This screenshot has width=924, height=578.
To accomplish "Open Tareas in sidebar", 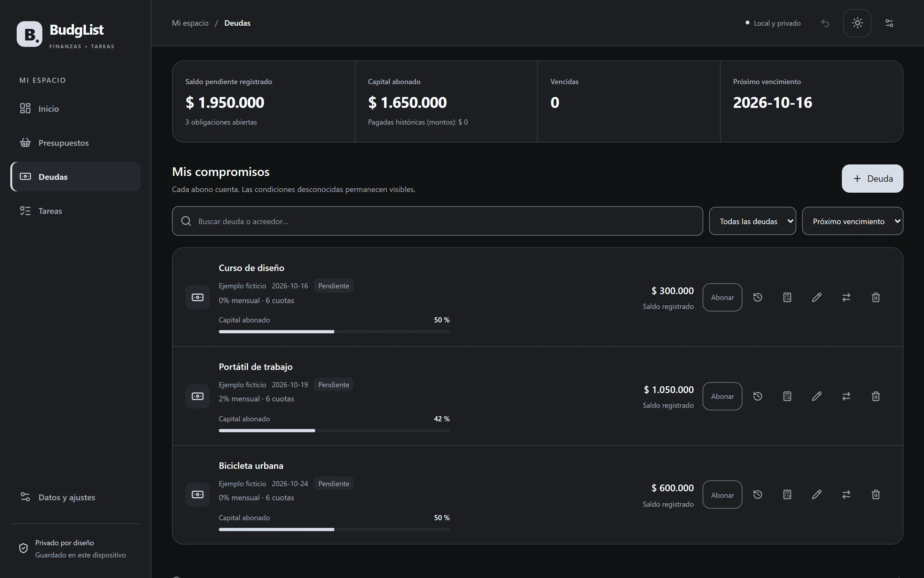I will tap(75, 211).
